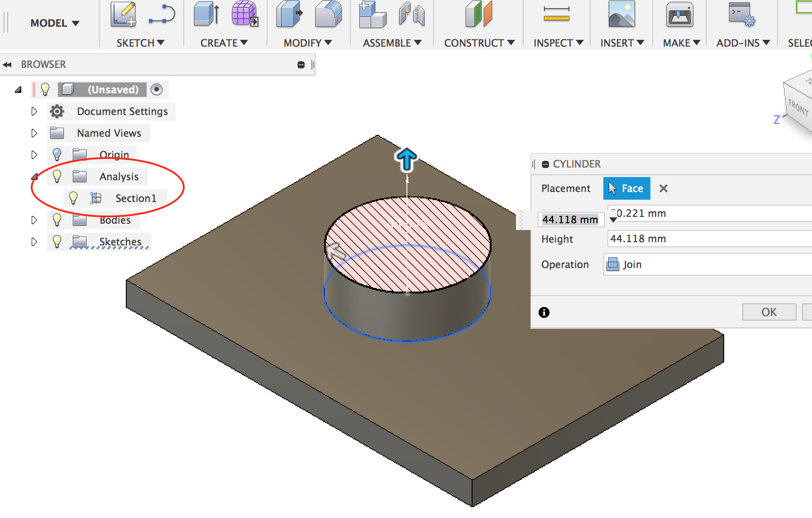Expand the Named Views node

pyautogui.click(x=34, y=133)
